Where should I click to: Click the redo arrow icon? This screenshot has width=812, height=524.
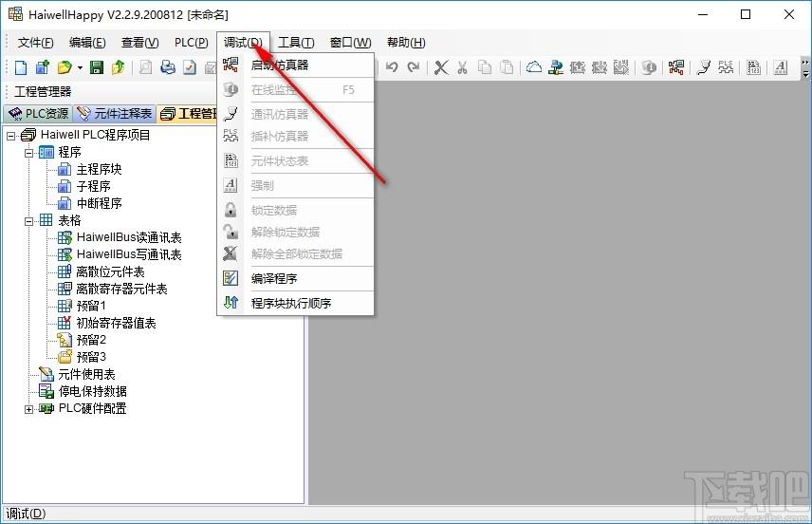(414, 67)
